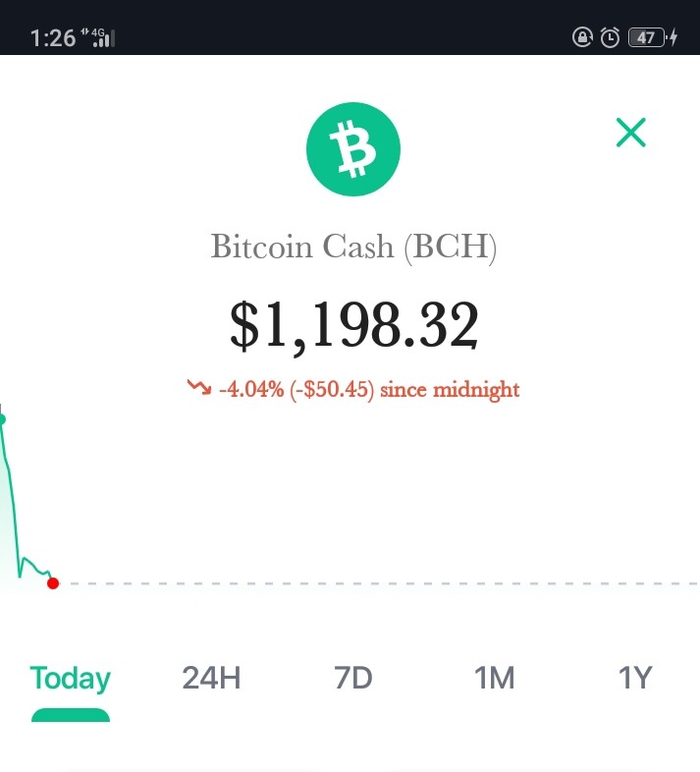This screenshot has width=700, height=772.
Task: Switch chart to the 7D range
Action: (x=353, y=678)
